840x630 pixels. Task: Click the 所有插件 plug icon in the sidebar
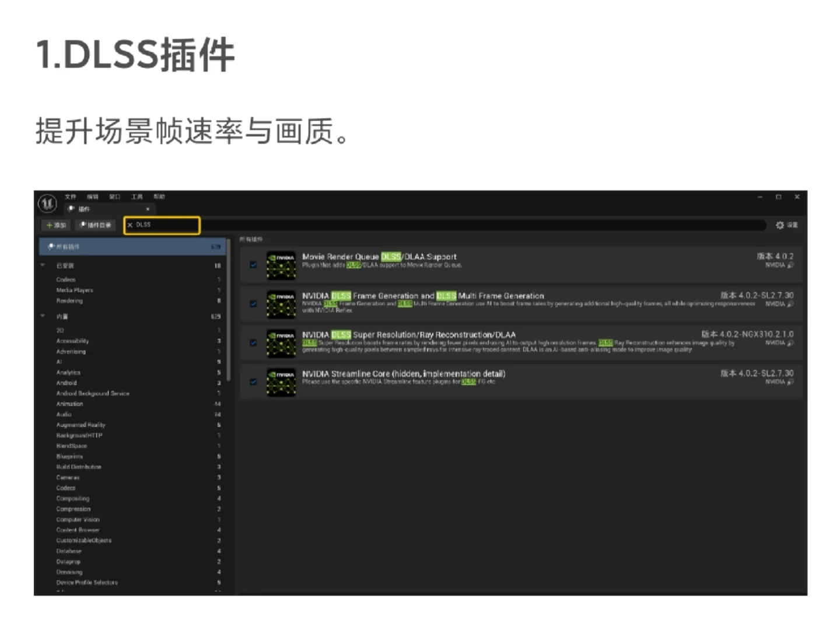coord(51,246)
